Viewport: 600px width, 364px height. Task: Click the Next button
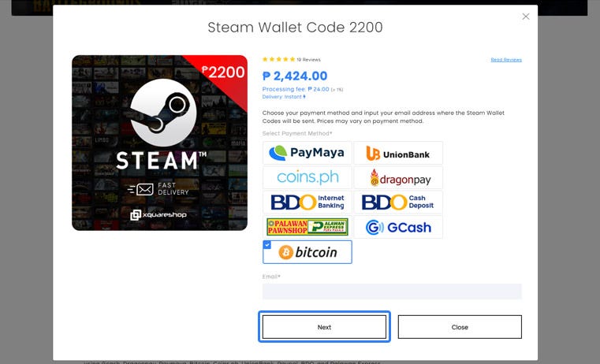[324, 327]
